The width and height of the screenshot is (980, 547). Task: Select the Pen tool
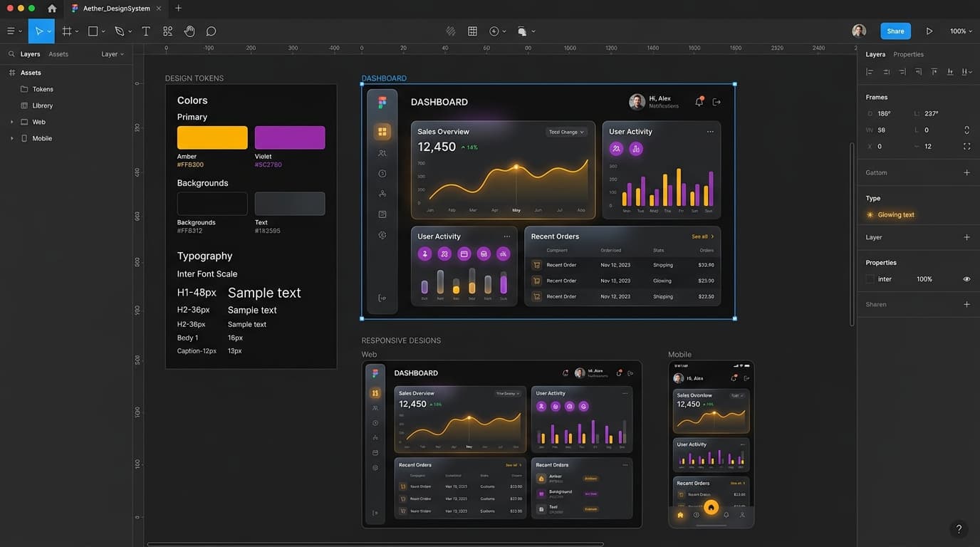pyautogui.click(x=120, y=31)
